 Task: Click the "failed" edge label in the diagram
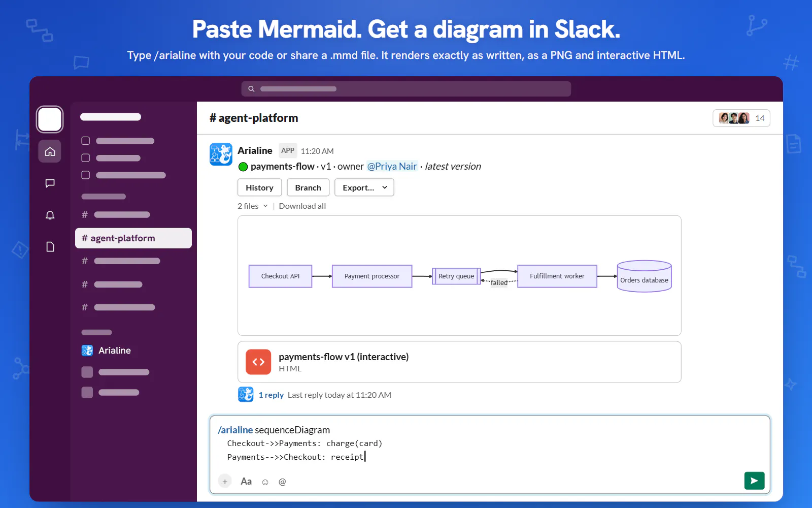(499, 282)
